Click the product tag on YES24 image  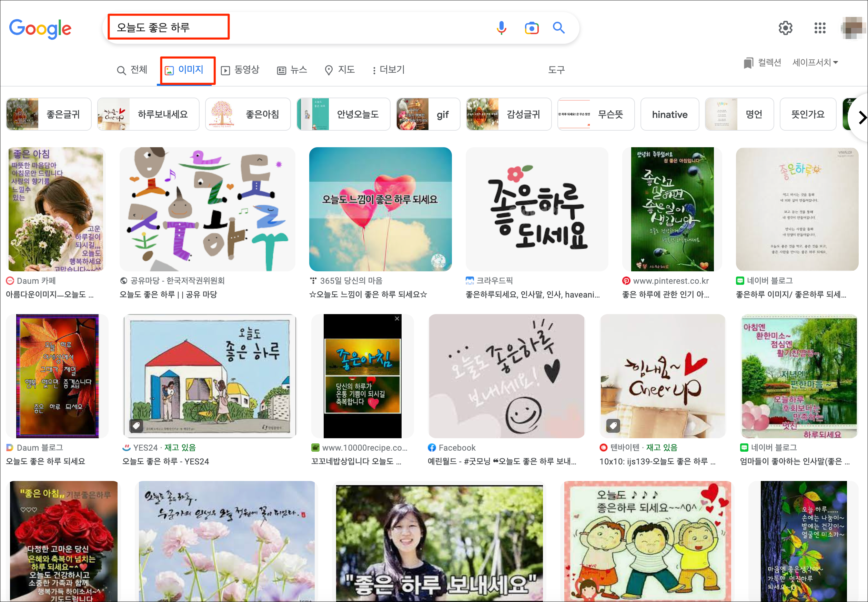136,426
